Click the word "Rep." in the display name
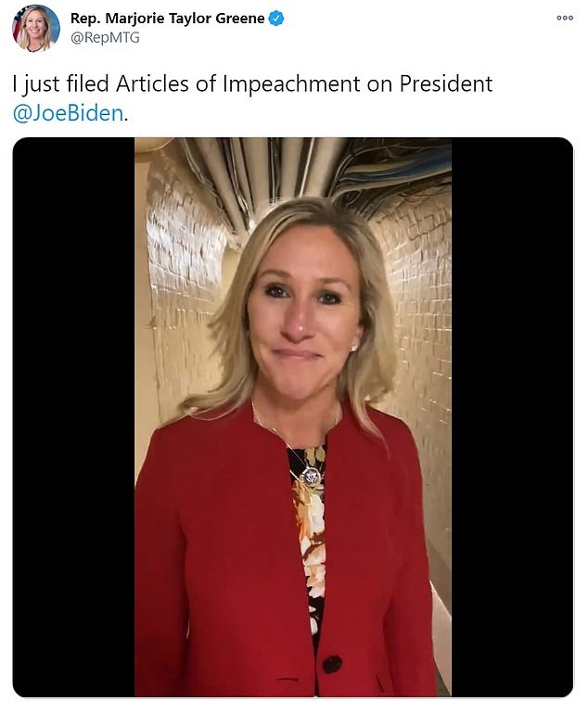This screenshot has height=702, width=588. pyautogui.click(x=86, y=19)
